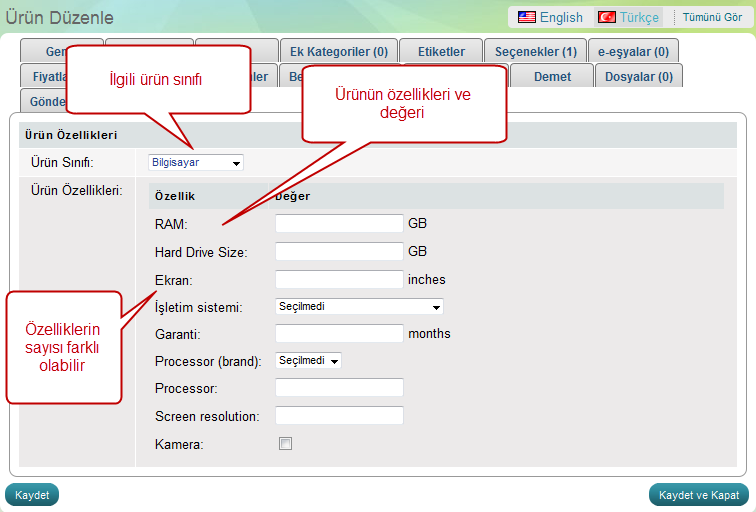Select the Garanti months input field
This screenshot has height=512, width=756.
339,333
